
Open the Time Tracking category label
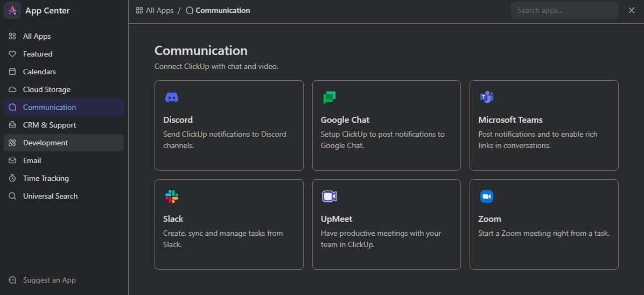[x=46, y=178]
